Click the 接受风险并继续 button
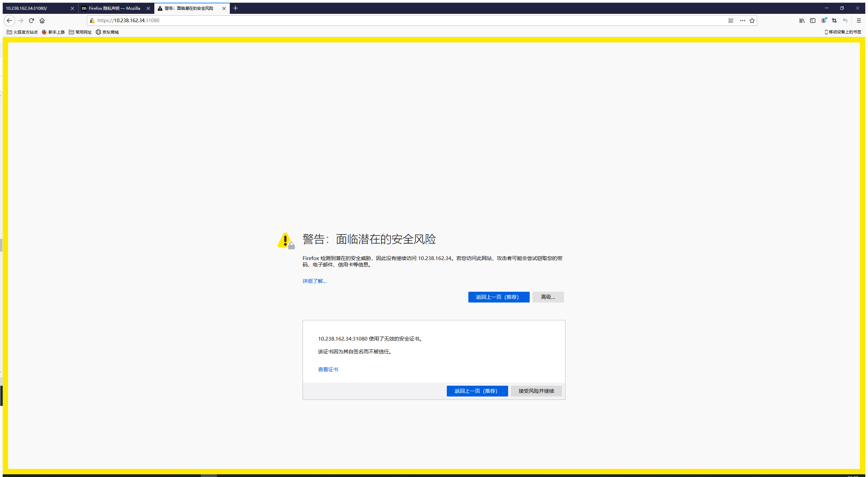The image size is (868, 477). click(x=536, y=391)
